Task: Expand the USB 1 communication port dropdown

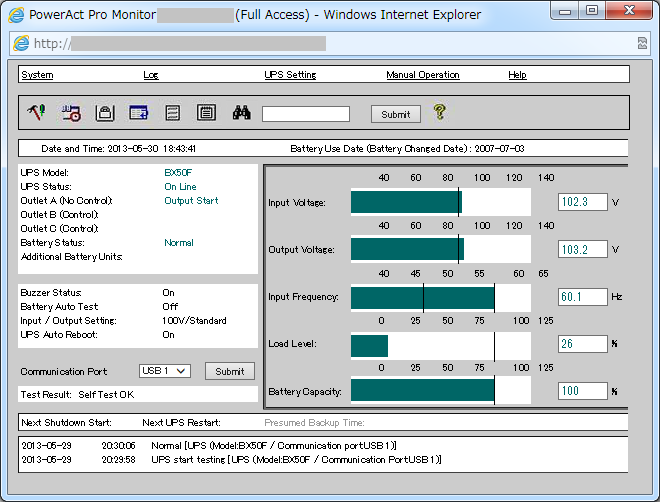Action: (165, 371)
